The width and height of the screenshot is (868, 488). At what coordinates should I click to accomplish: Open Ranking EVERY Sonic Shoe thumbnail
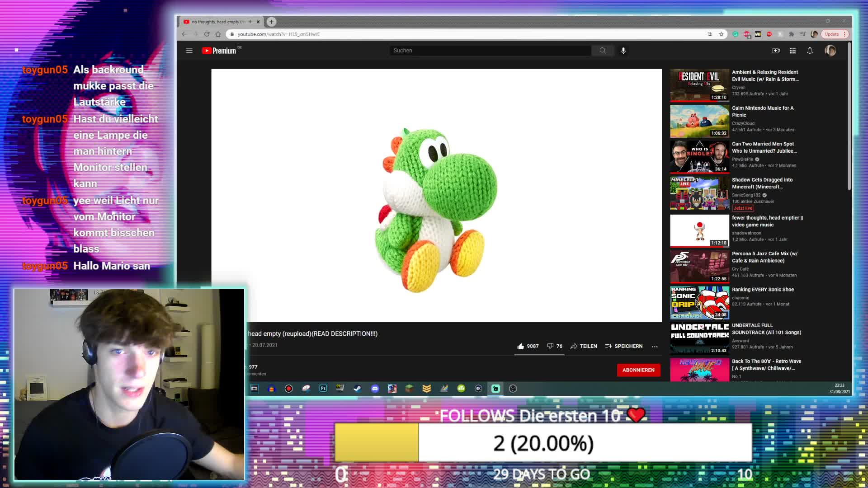click(x=699, y=302)
